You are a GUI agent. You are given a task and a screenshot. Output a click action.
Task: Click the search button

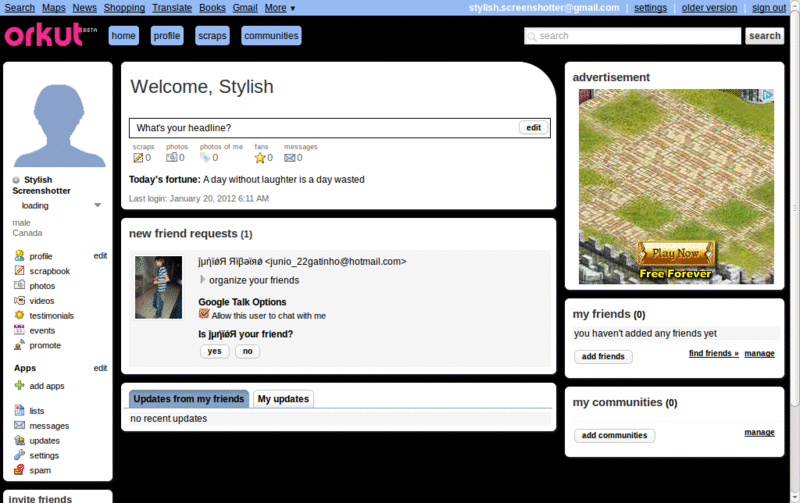pos(764,36)
